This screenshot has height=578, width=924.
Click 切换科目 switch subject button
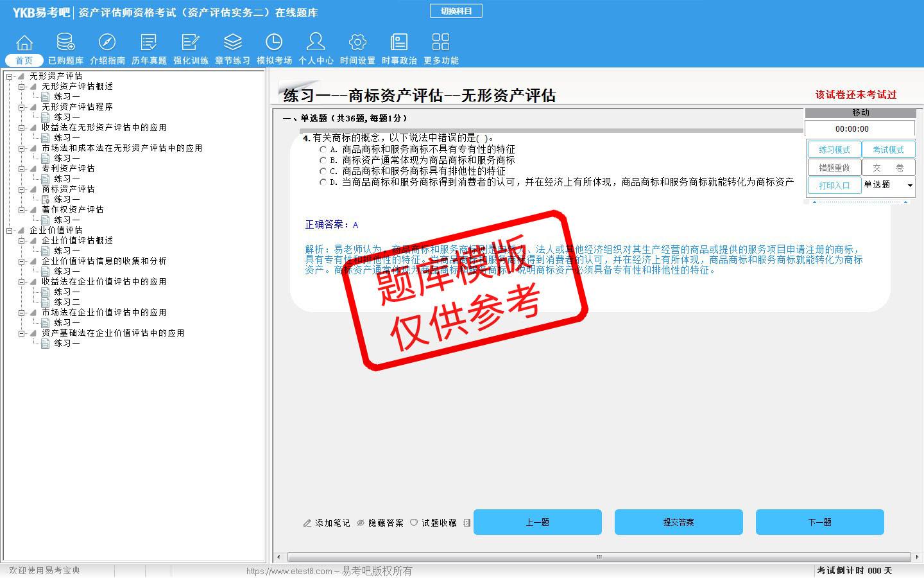tap(456, 11)
